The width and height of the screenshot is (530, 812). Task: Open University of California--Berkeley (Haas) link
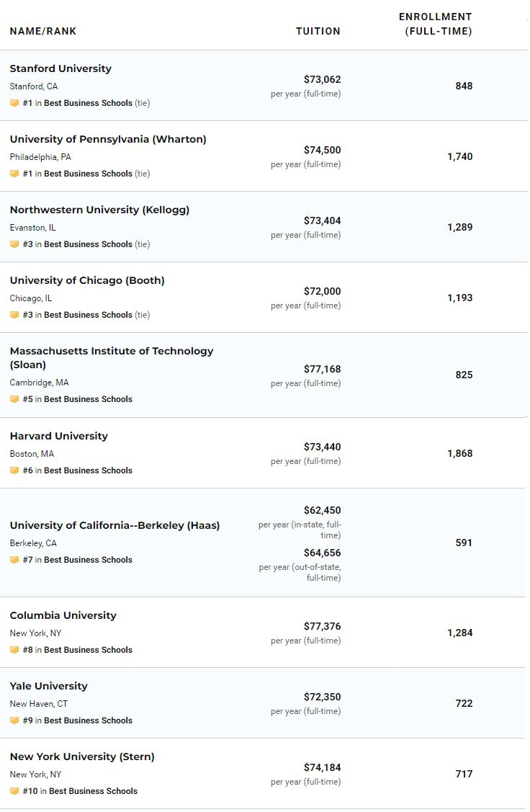click(x=115, y=526)
